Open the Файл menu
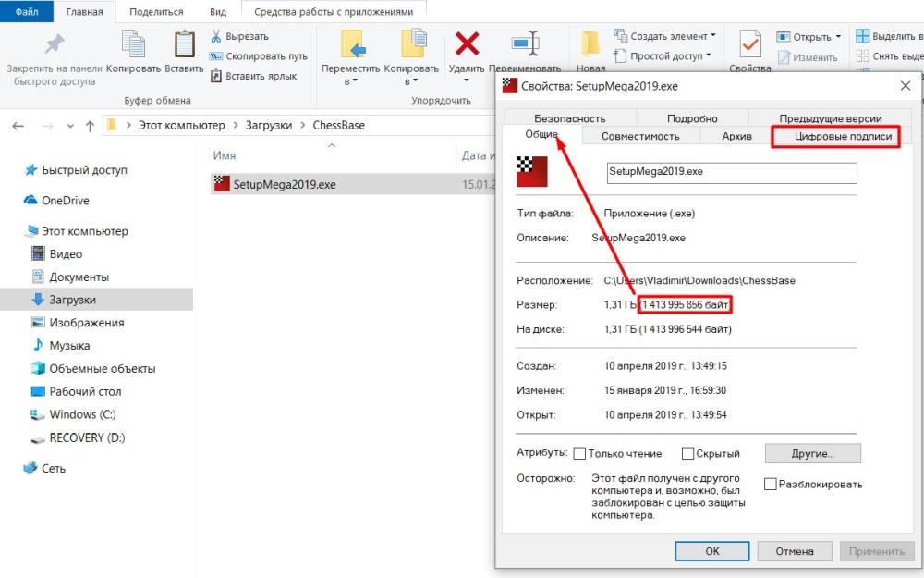 coord(27,11)
